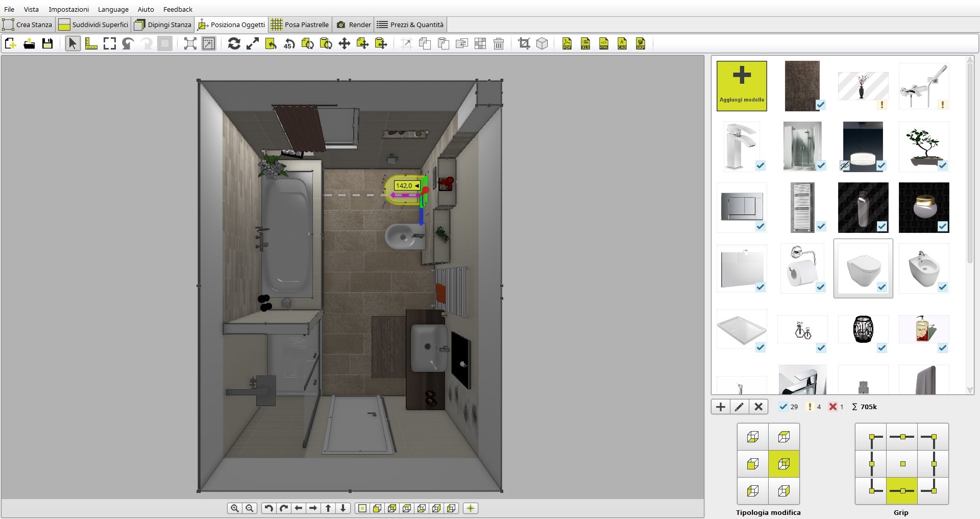This screenshot has height=519, width=980.
Task: Toggle checkbox on brown tile thumbnail
Action: click(x=821, y=105)
